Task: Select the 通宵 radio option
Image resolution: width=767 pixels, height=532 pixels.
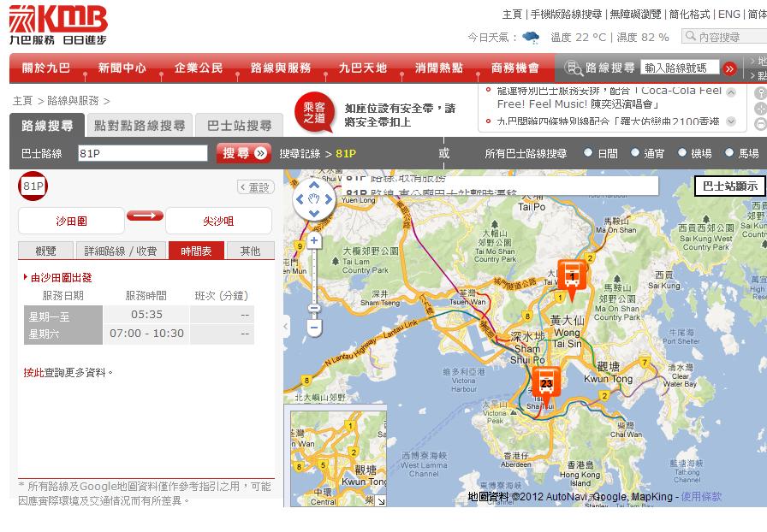Action: (635, 152)
